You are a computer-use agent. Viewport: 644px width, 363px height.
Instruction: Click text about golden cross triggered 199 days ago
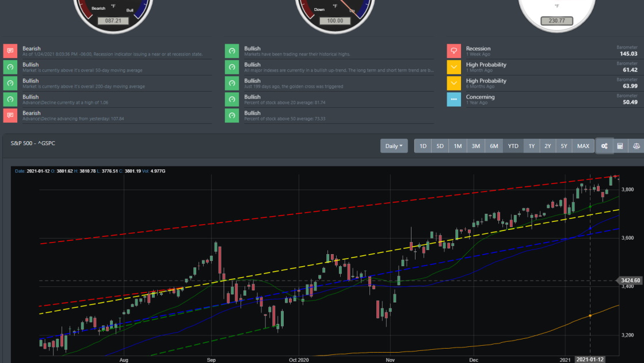(294, 86)
